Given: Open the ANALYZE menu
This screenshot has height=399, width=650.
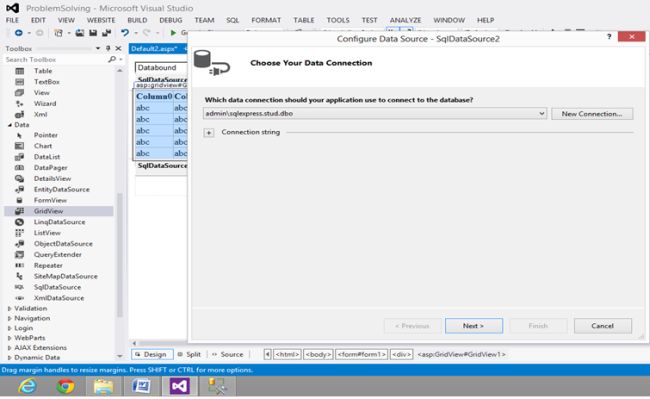Looking at the screenshot, I should [x=405, y=20].
